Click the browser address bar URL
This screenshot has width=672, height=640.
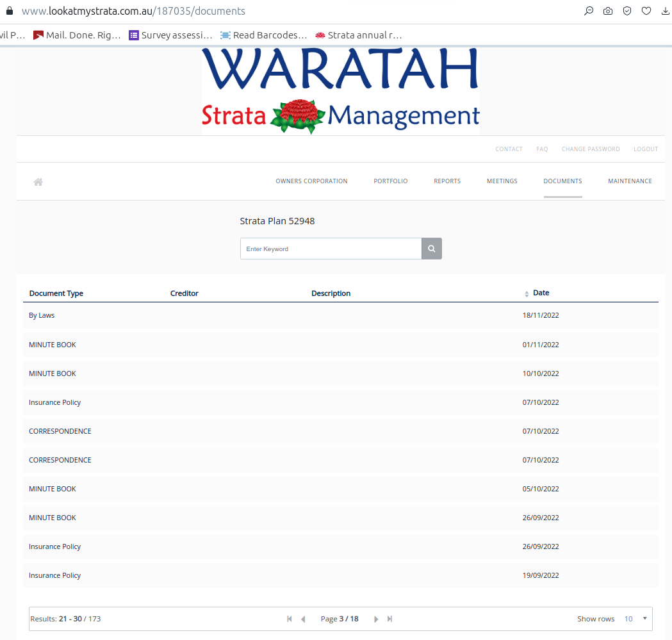coord(133,11)
